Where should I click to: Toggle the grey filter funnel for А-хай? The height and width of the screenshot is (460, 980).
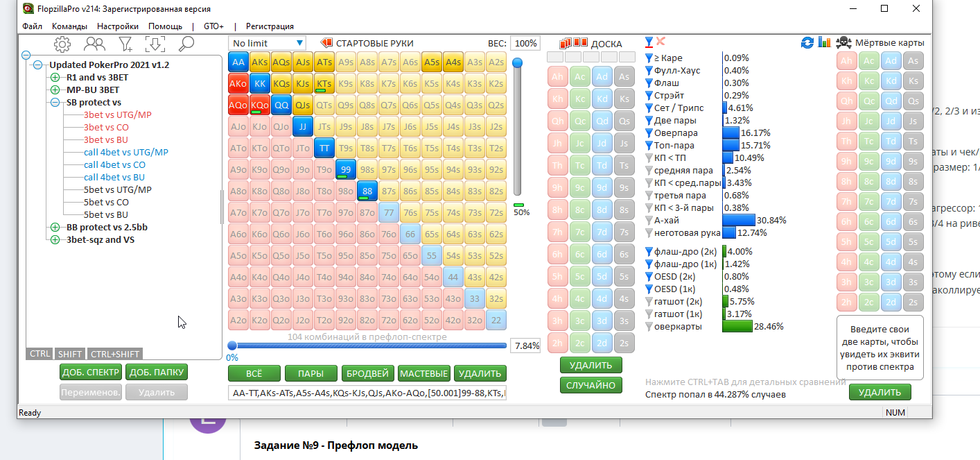click(x=649, y=221)
